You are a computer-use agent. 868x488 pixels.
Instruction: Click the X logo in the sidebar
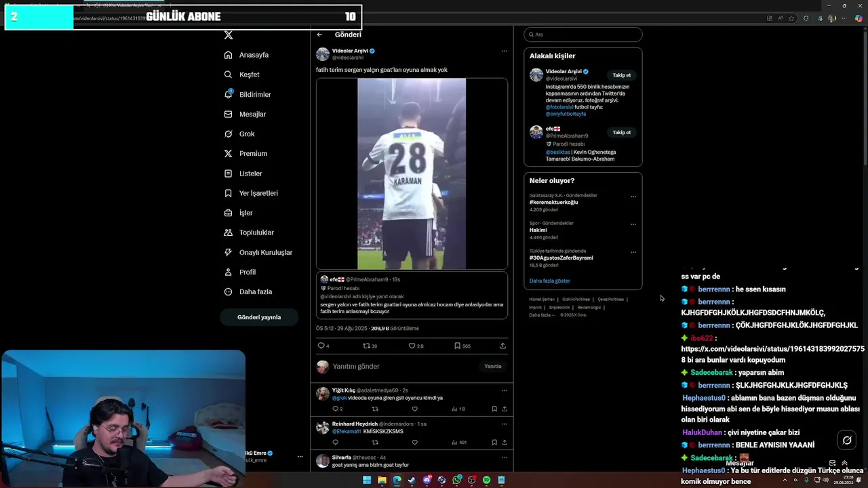229,35
